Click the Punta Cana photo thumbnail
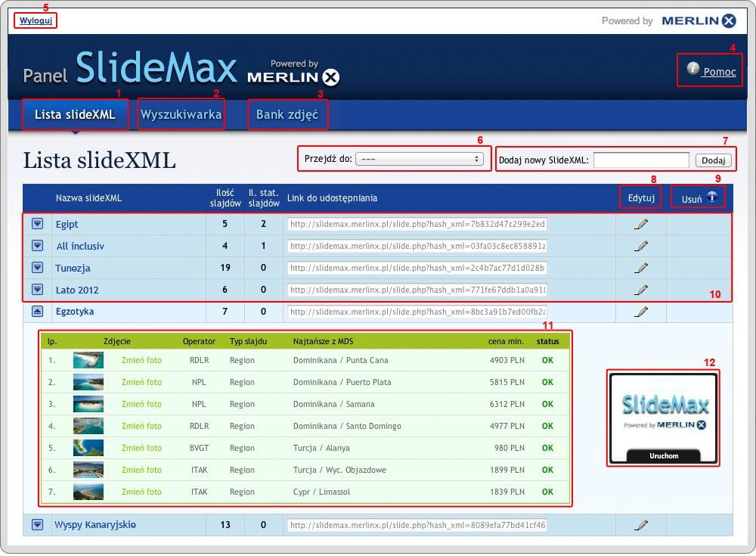Screen dimensions: 756x556 coord(88,360)
